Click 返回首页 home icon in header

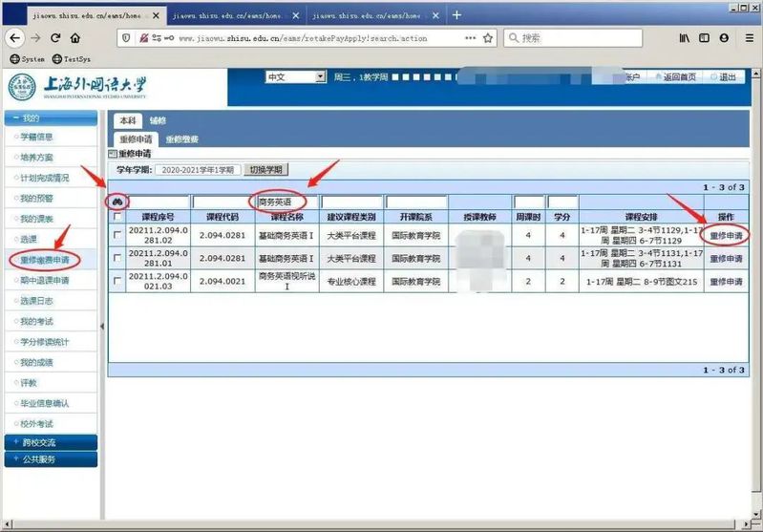(675, 77)
